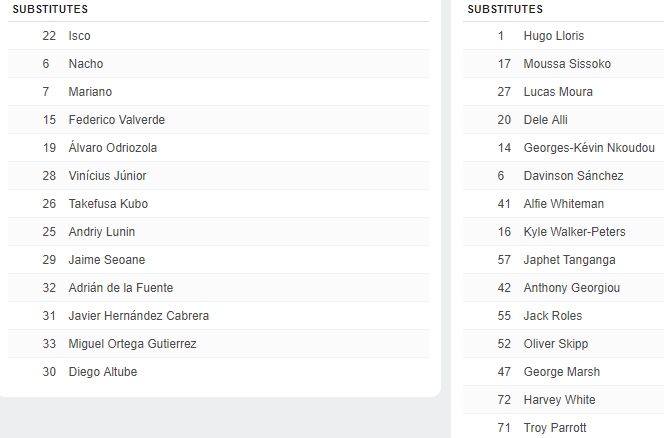Open Mariano's player entry
Screen dimensions: 664x438
click(90, 92)
